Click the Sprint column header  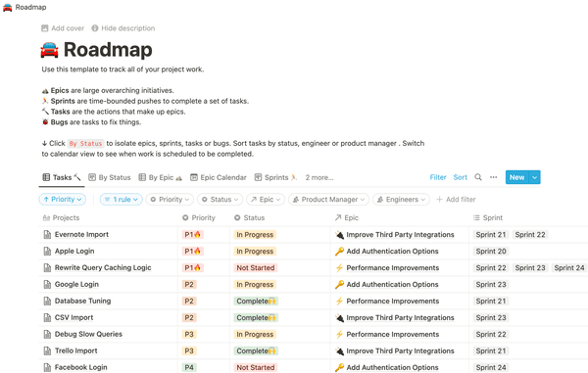pos(488,217)
